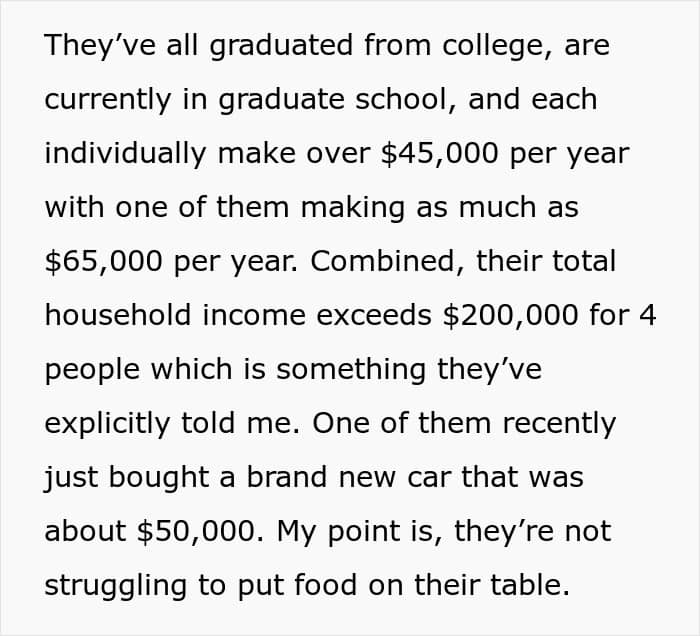This screenshot has height=636, width=700.
Task: Click the word "explicitly" at line start
Action: pyautogui.click(x=107, y=424)
